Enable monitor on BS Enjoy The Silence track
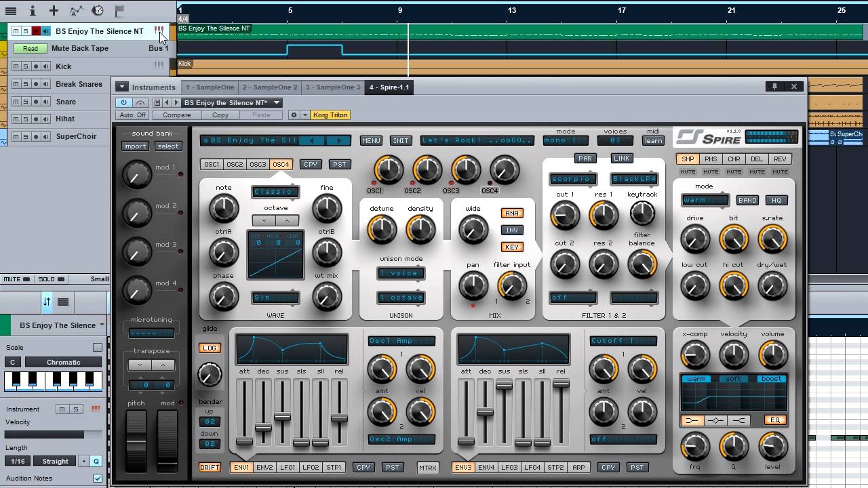 pyautogui.click(x=45, y=31)
